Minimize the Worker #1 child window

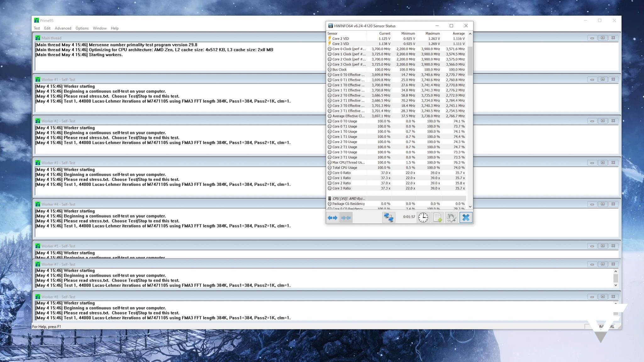pos(592,80)
